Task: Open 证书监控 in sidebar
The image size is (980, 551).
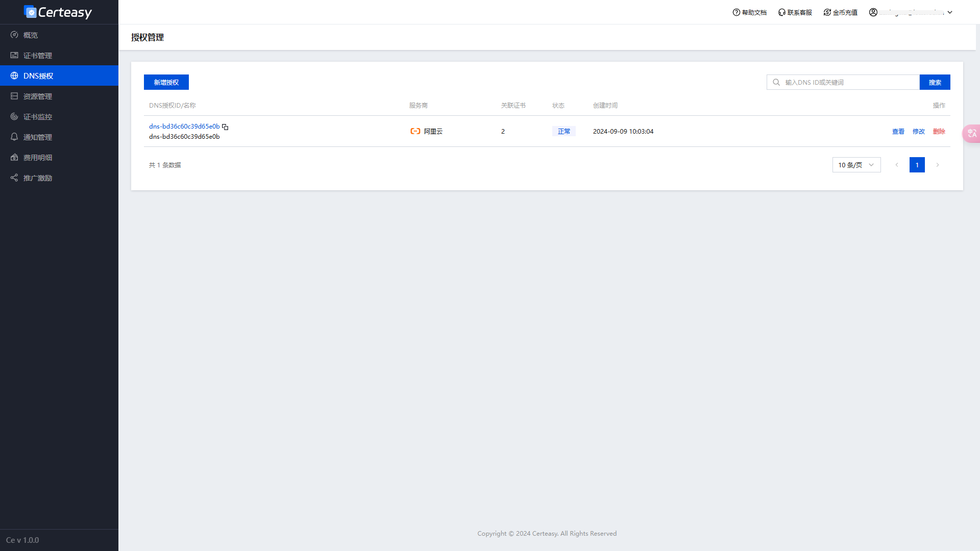Action: [59, 116]
